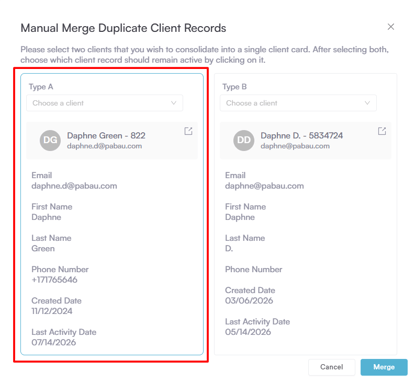Close the Manual Merge dialog

pyautogui.click(x=391, y=27)
